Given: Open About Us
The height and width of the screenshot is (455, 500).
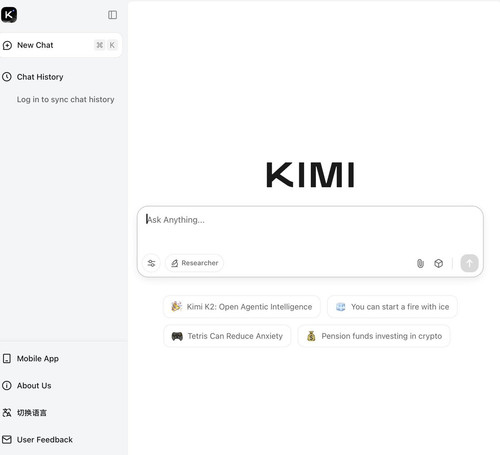Looking at the screenshot, I should [x=27, y=386].
